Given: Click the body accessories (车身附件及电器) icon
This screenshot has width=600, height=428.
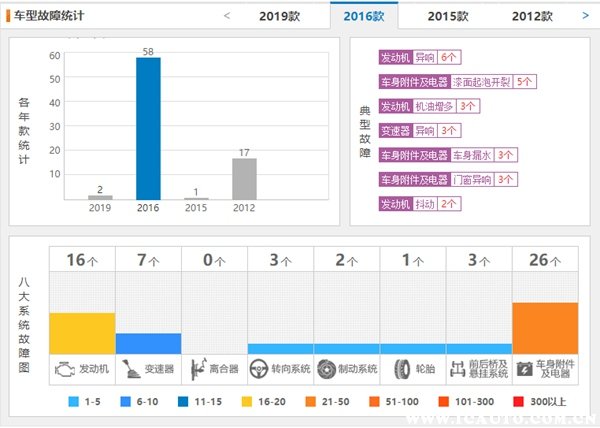Looking at the screenshot, I should point(524,368).
